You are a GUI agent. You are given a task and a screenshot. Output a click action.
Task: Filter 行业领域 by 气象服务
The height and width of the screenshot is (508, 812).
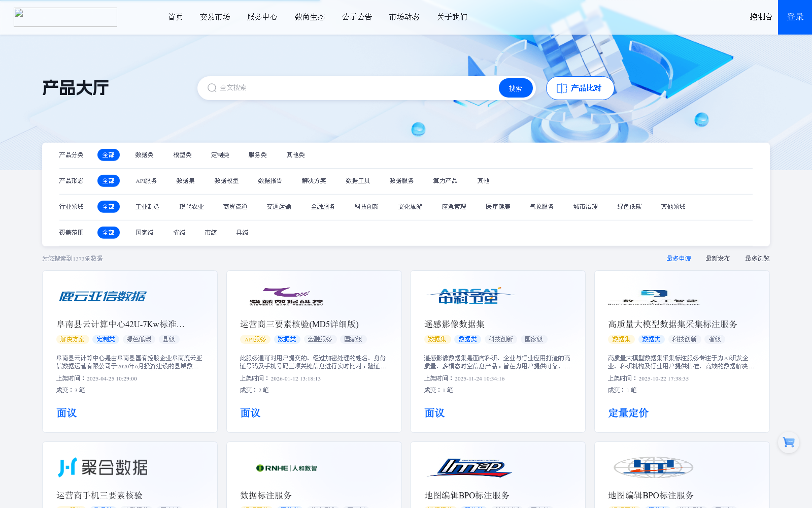coord(542,207)
